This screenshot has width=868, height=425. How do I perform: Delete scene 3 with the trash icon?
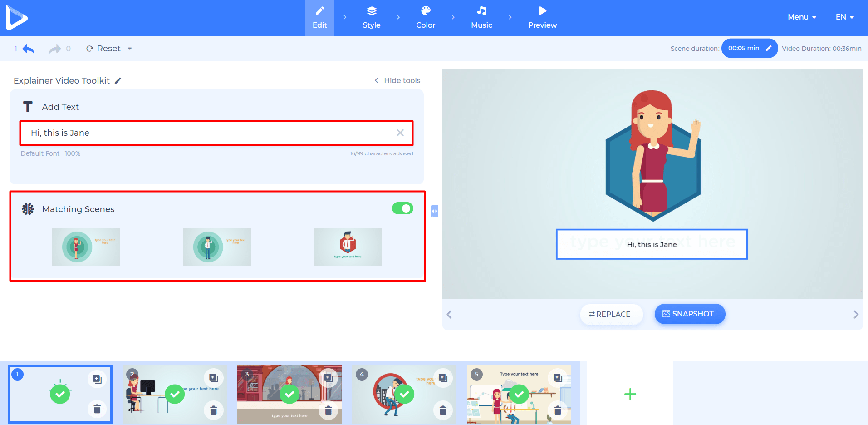[329, 410]
